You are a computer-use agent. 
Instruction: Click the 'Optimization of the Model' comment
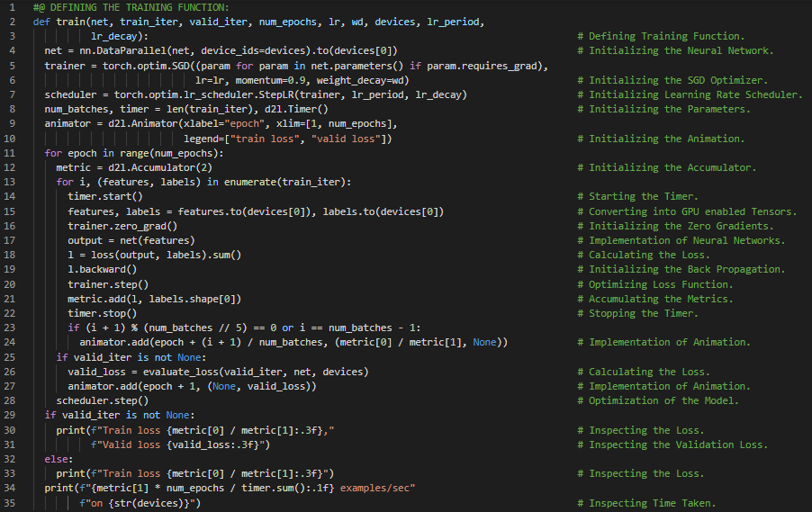pos(664,400)
